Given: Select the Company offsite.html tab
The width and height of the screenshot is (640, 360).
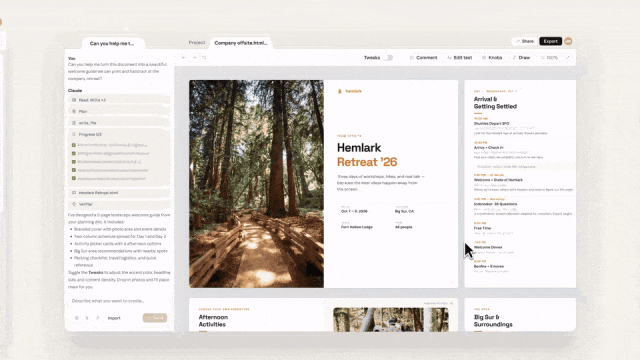Looking at the screenshot, I should 241,42.
